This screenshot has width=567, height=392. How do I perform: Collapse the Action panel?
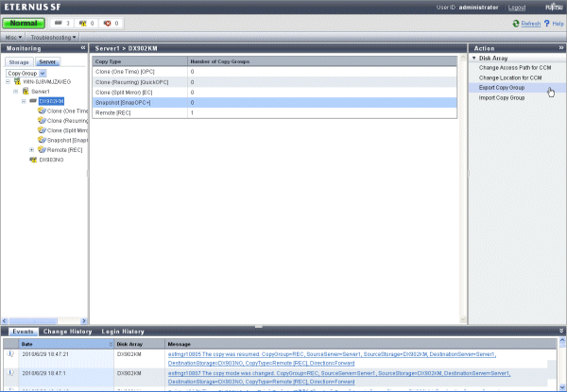pos(561,47)
